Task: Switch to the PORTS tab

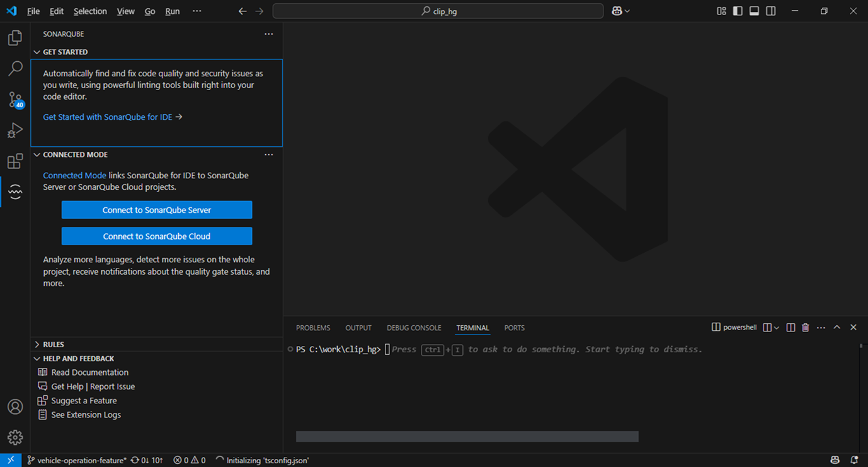Action: [515, 328]
